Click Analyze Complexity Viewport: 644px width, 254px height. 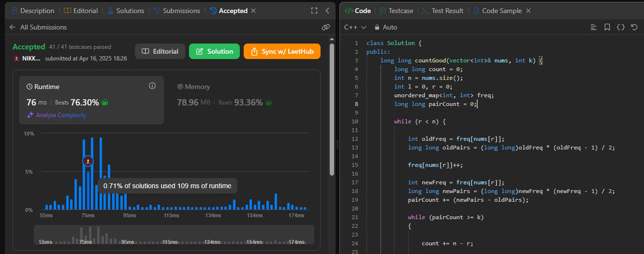click(x=61, y=115)
